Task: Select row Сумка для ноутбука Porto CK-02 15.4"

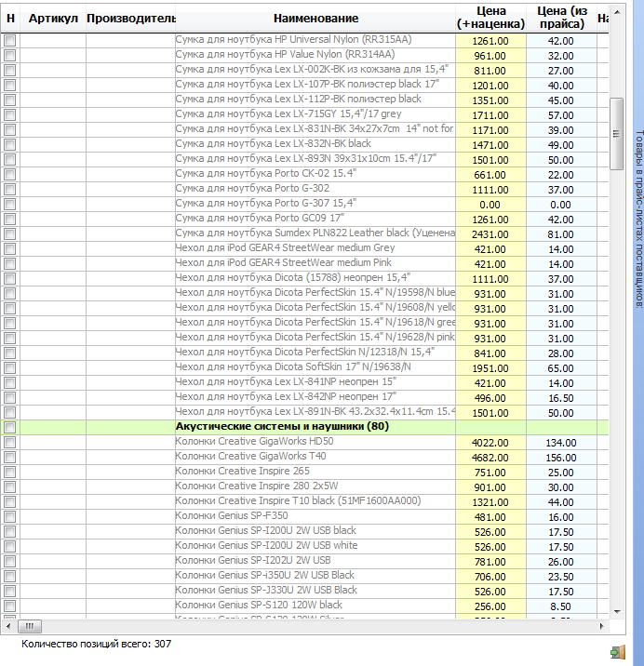Action: (315, 174)
